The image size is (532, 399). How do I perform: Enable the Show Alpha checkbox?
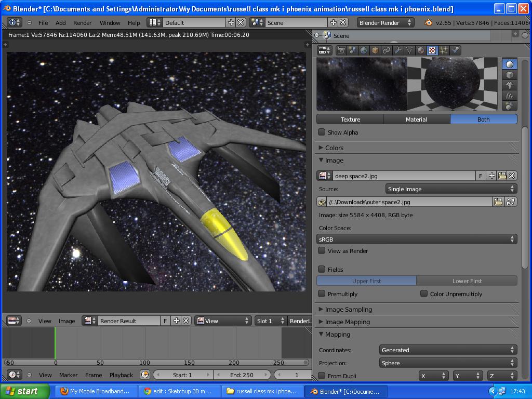(x=321, y=132)
